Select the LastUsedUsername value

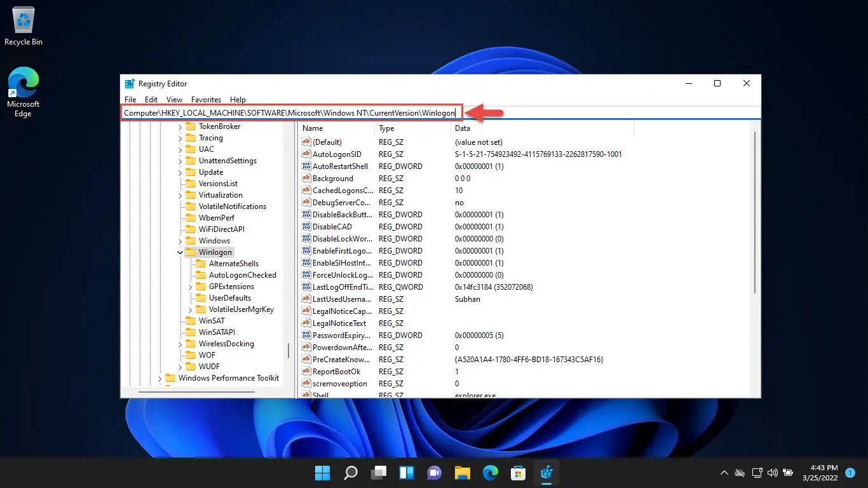342,299
